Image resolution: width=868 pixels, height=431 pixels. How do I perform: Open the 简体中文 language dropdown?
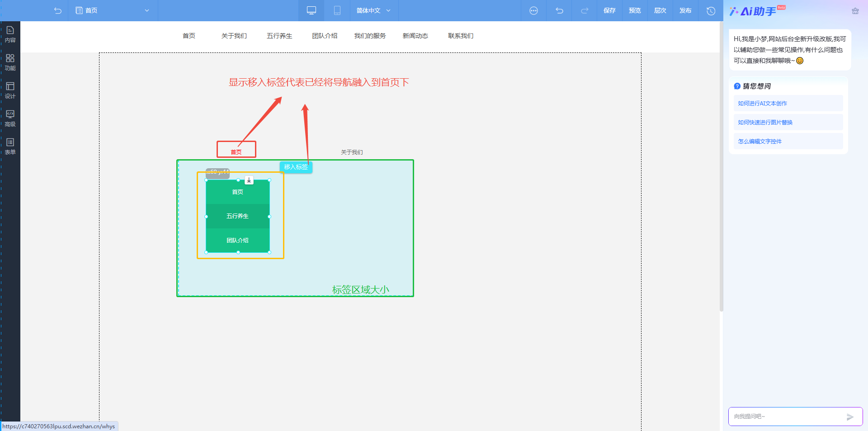coord(373,10)
